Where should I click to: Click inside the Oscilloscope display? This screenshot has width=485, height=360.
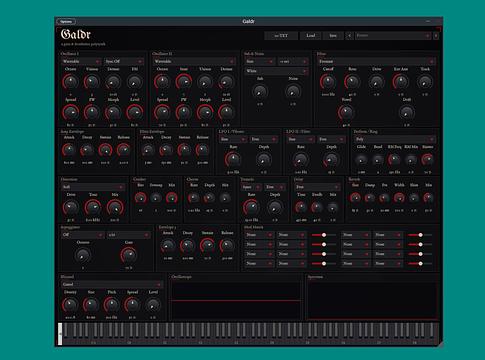(x=236, y=301)
